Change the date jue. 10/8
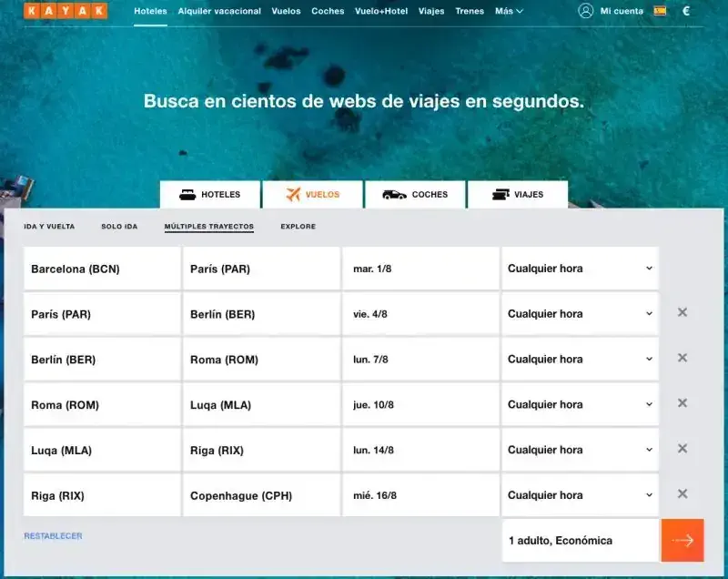 click(x=420, y=404)
